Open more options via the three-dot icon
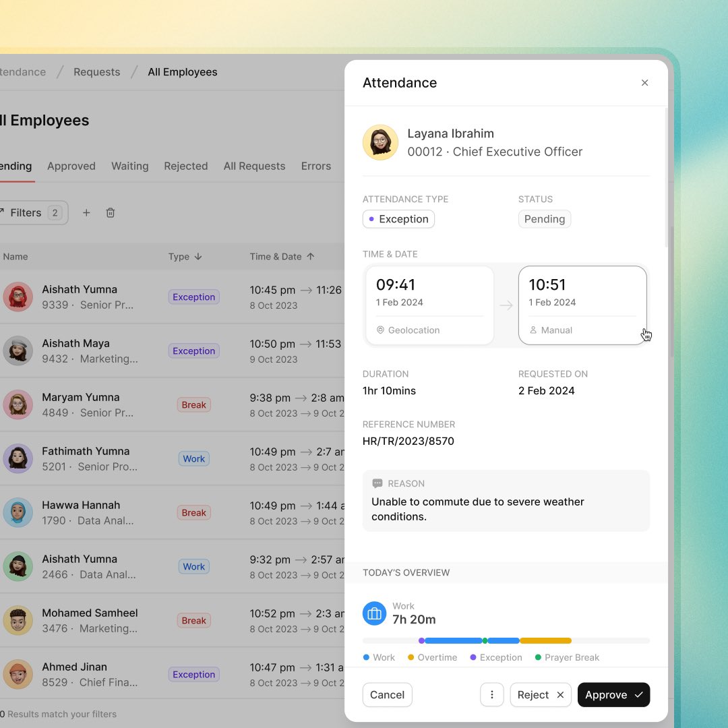The image size is (728, 728). coord(491,694)
